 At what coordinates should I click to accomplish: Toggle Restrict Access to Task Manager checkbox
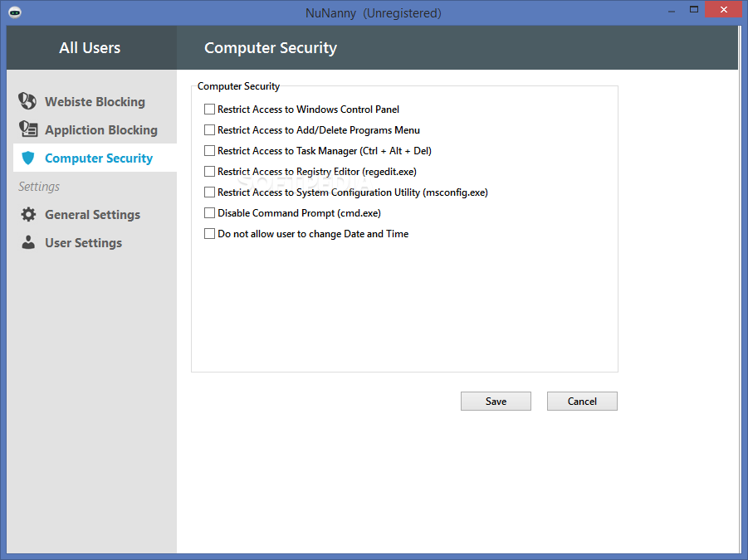point(209,151)
